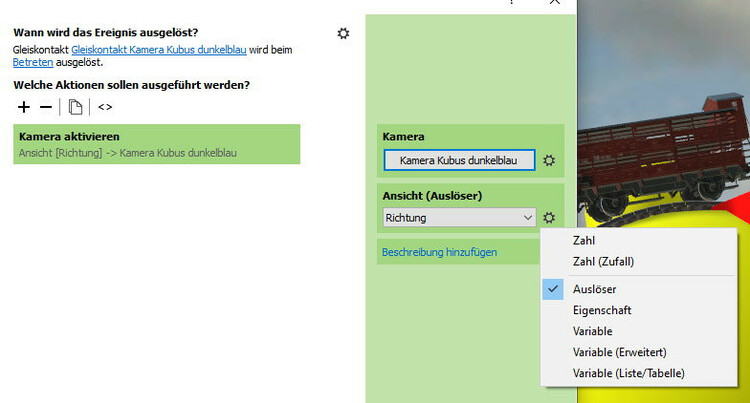This screenshot has height=403, width=750.
Task: Open the event trigger settings gear
Action: (x=344, y=33)
